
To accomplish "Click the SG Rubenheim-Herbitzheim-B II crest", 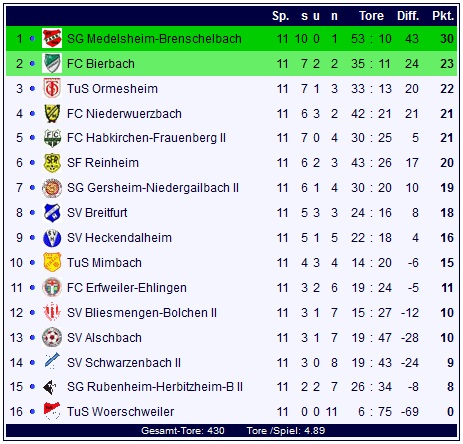I will tap(50, 387).
